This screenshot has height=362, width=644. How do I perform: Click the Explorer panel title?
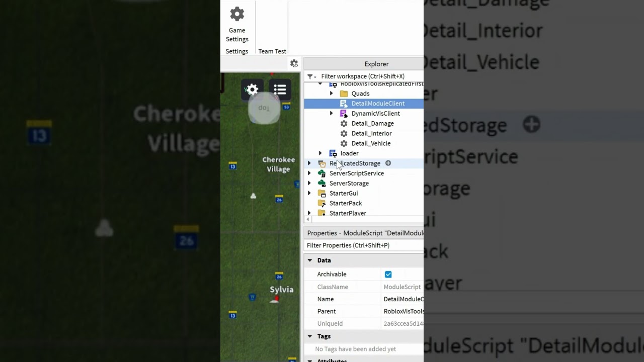tap(376, 64)
